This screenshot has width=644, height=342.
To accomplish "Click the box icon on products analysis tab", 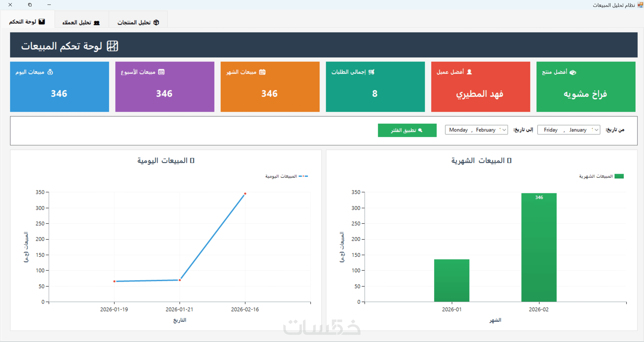I will click(156, 22).
